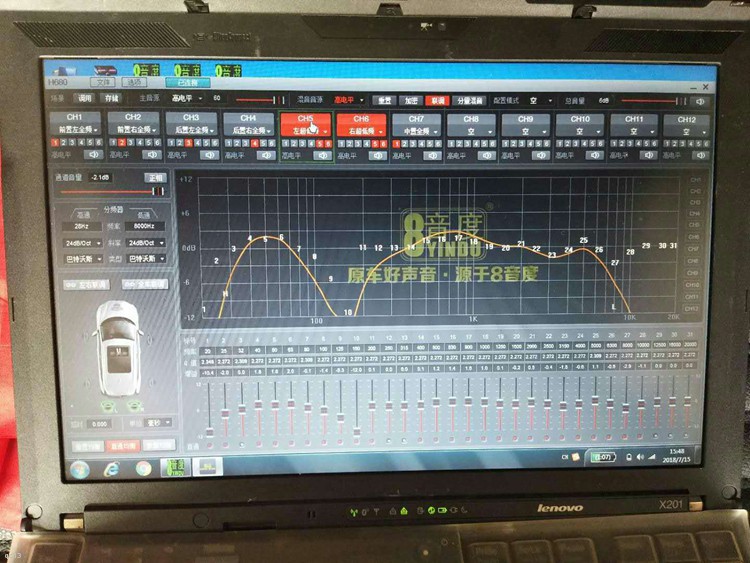
Task: Open the 配置模式 mode dropdown
Action: click(x=540, y=101)
